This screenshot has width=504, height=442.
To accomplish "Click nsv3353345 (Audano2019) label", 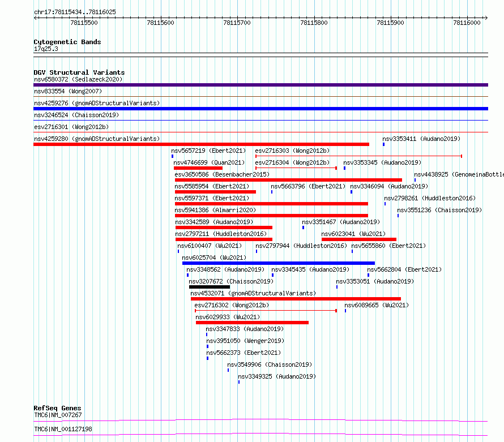I will 382,162.
